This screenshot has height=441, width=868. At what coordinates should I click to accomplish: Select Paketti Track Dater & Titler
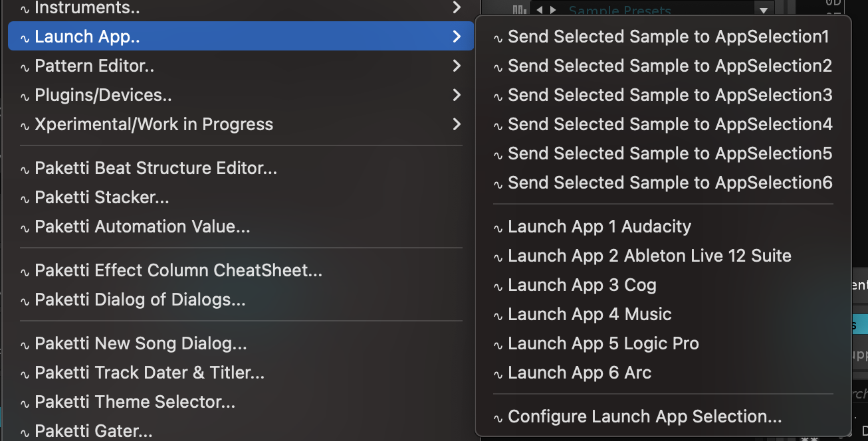coord(150,373)
